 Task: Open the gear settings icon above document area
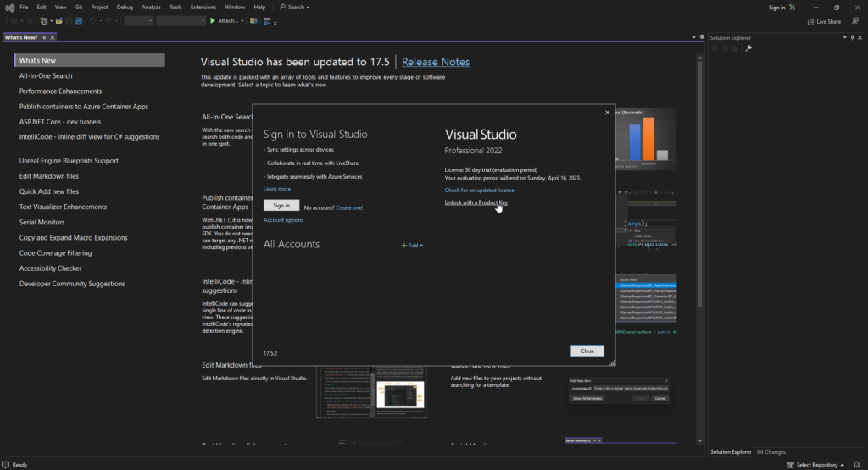[x=702, y=37]
